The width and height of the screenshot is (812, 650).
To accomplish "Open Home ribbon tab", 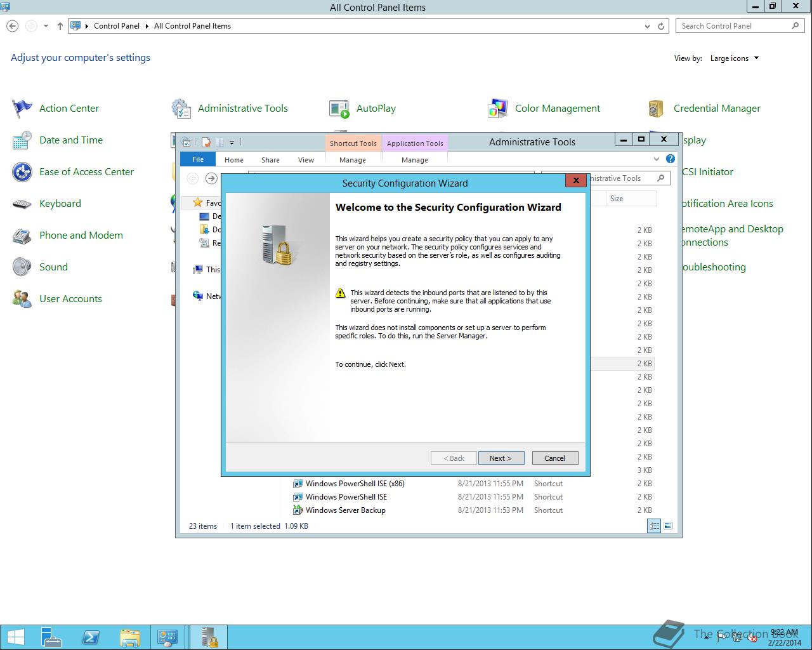I will pos(233,160).
